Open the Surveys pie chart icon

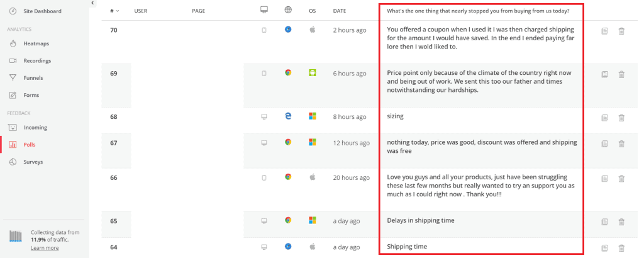[x=13, y=162]
